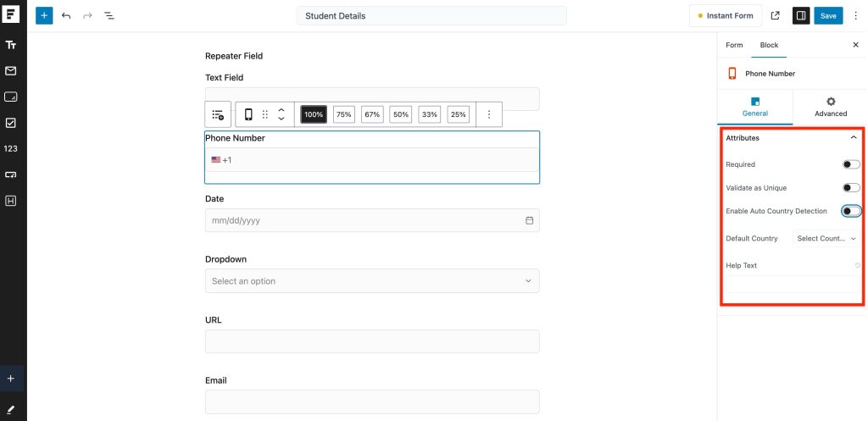The width and height of the screenshot is (868, 421).
Task: Set block width to 50%
Action: 401,114
